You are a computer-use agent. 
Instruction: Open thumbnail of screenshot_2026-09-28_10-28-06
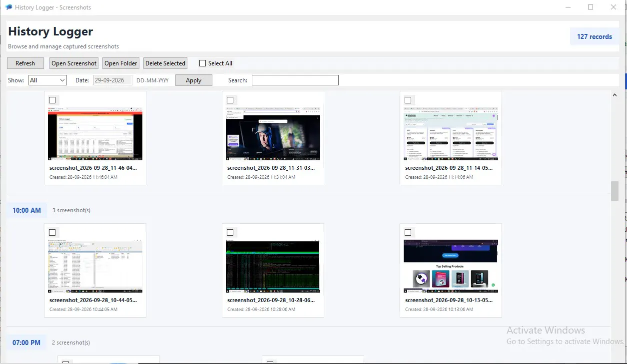pos(273,266)
